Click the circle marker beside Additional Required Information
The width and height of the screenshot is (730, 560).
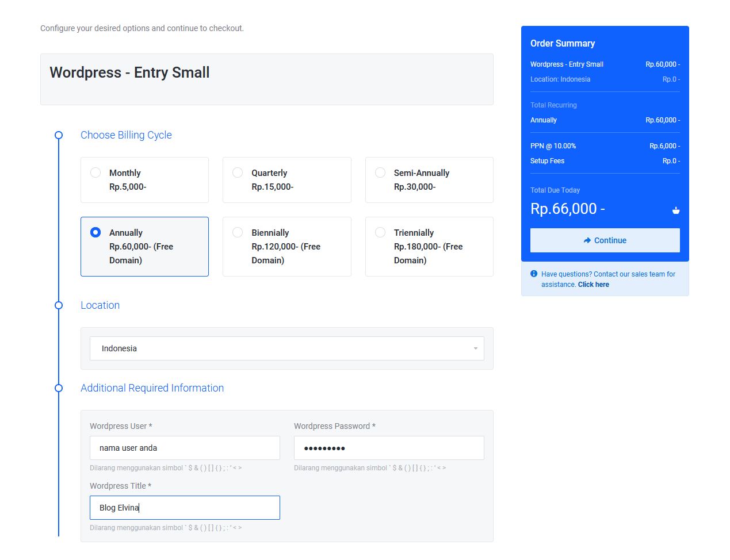click(58, 388)
